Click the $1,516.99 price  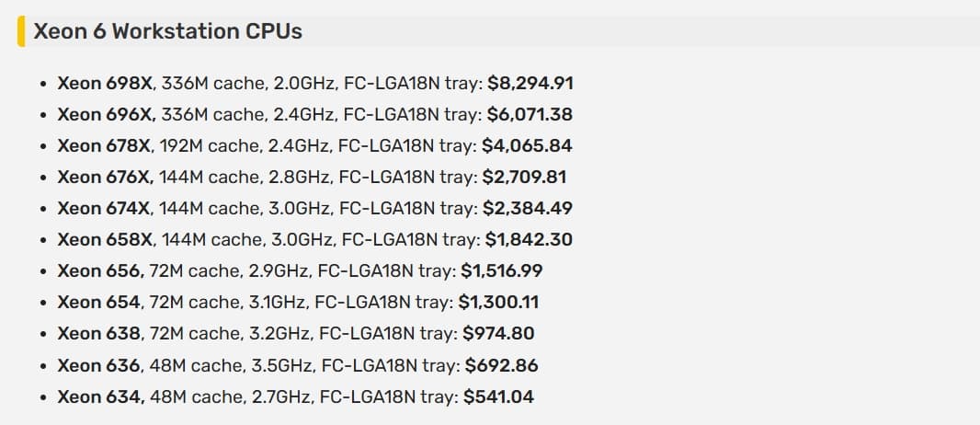tap(502, 270)
